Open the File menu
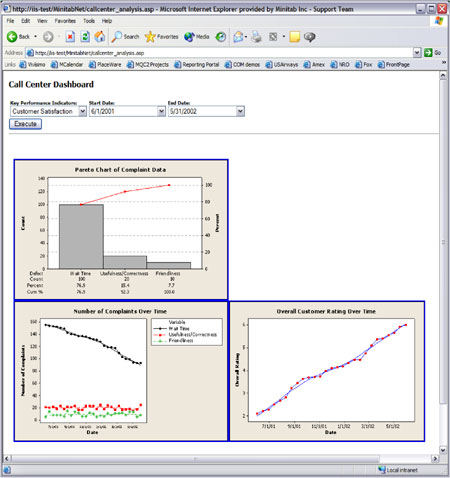 pos(10,21)
